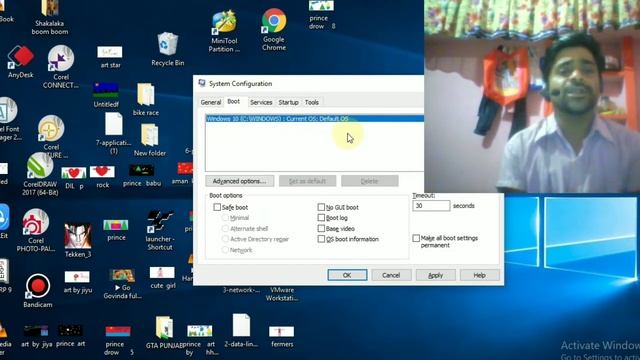
Task: Check the Base video option
Action: 321,229
